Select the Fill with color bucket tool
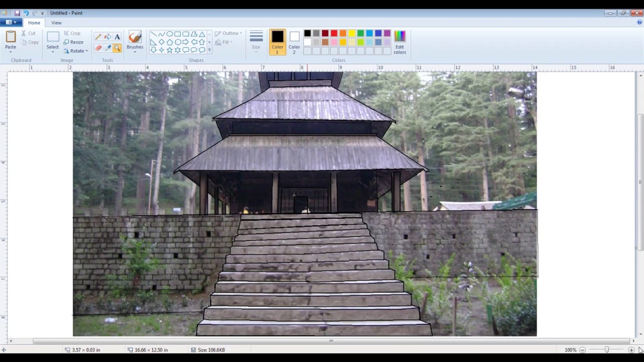Image resolution: width=644 pixels, height=362 pixels. [x=108, y=37]
